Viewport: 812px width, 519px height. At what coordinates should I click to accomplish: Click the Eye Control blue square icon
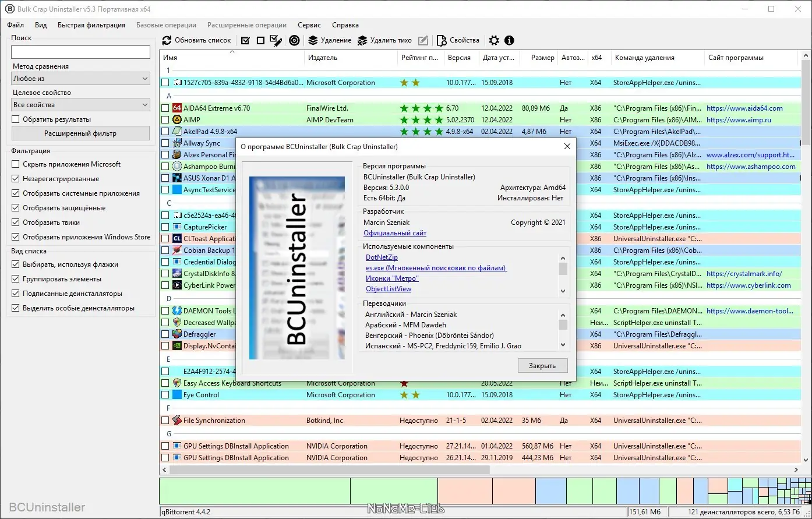pos(177,395)
